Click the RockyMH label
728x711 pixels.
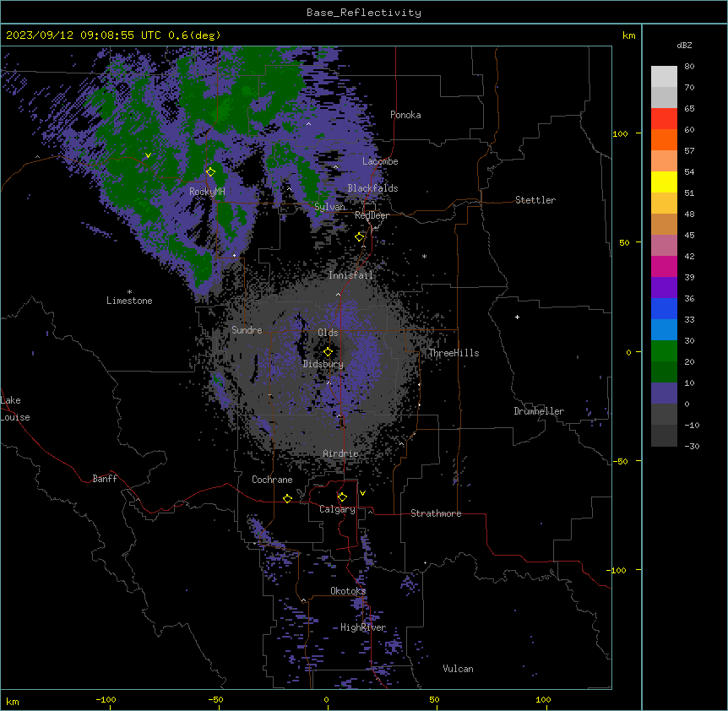(207, 192)
